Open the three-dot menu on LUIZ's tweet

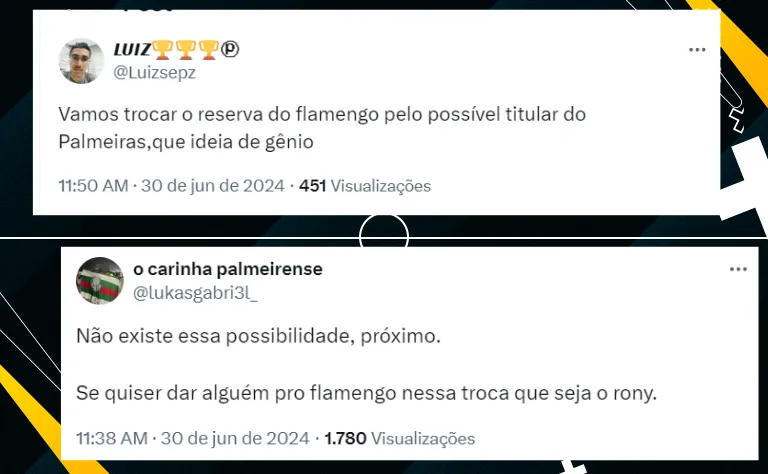[697, 50]
